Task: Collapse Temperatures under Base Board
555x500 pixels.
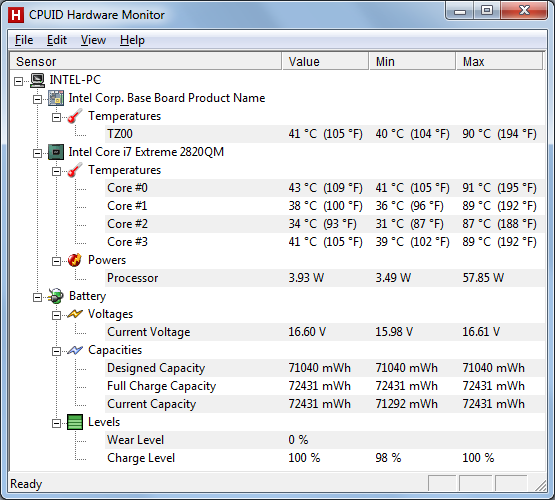Action: tap(56, 117)
